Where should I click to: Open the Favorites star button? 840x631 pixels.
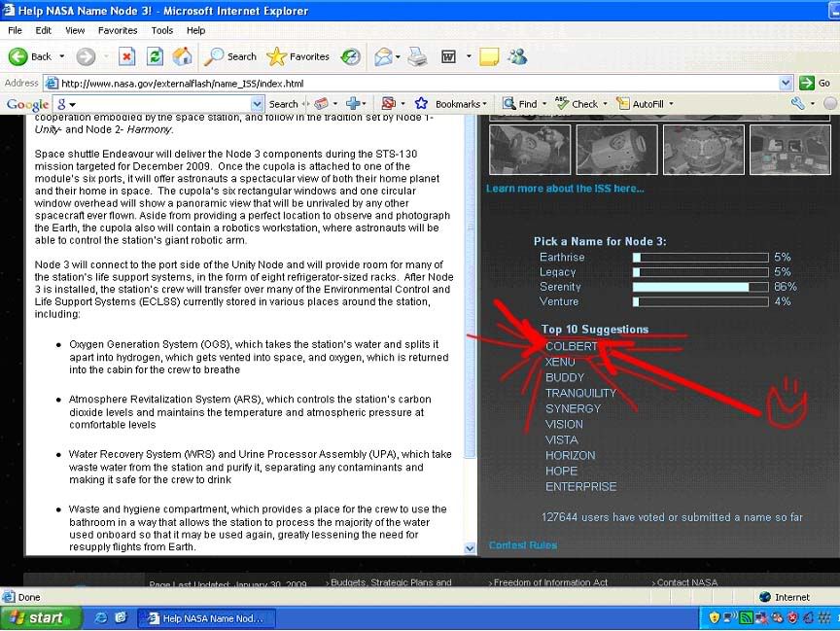coord(297,56)
